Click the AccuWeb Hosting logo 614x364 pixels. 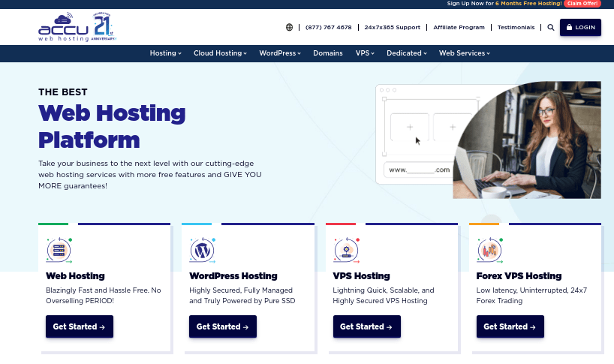click(x=64, y=27)
